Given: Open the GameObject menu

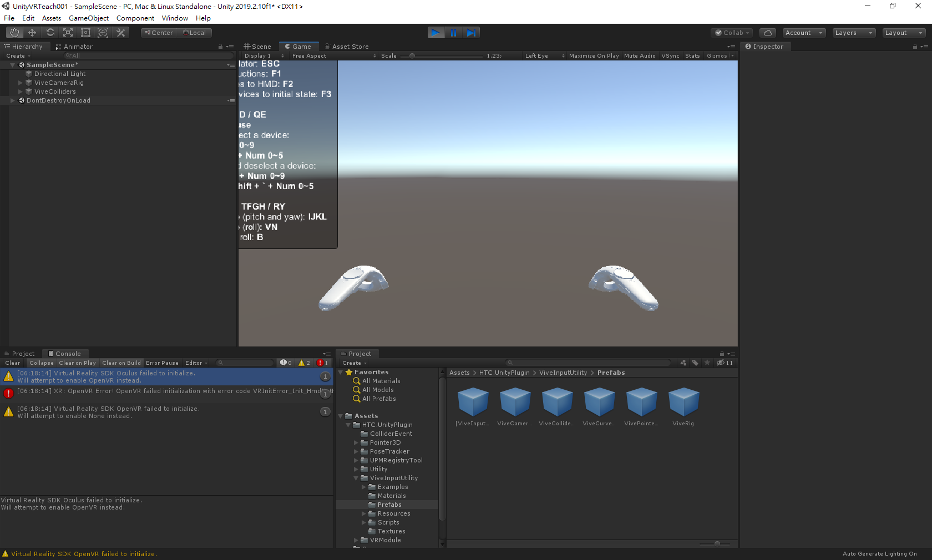Looking at the screenshot, I should [89, 18].
